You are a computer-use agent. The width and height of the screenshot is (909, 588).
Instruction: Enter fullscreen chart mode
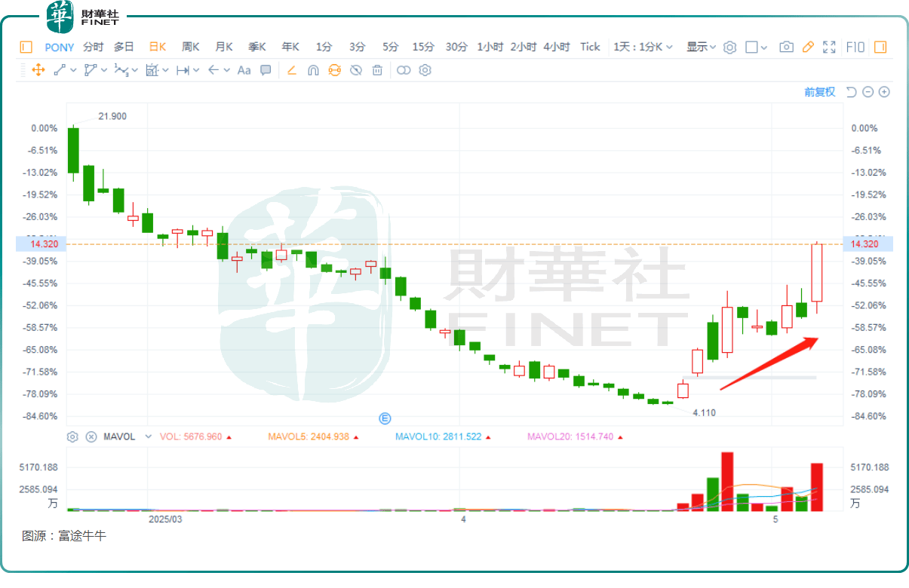[x=830, y=47]
